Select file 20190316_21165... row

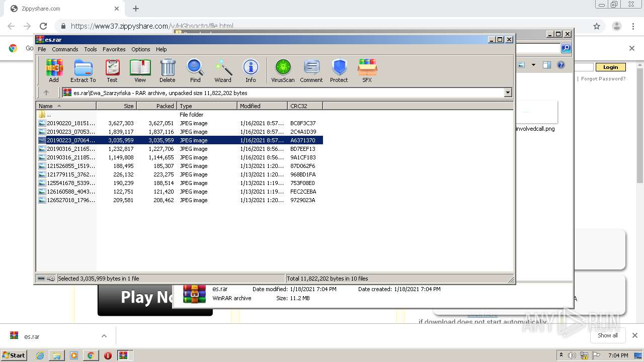click(x=179, y=149)
